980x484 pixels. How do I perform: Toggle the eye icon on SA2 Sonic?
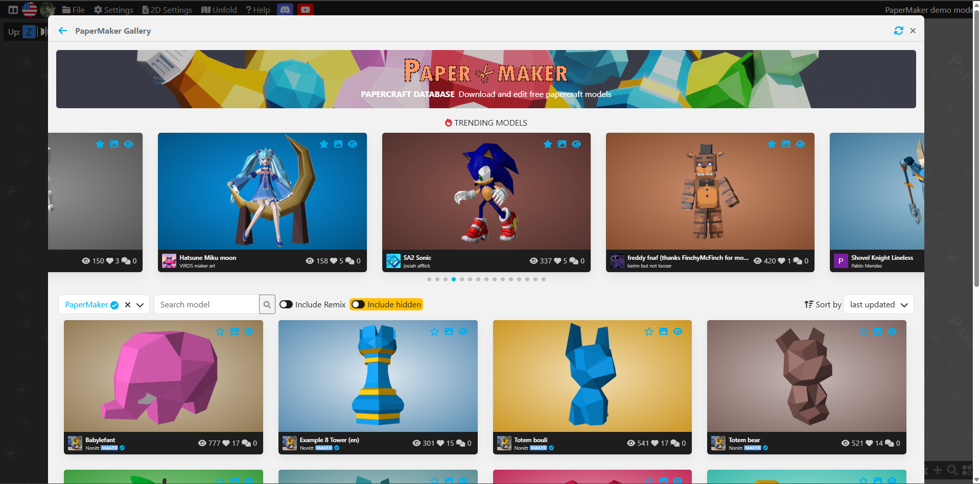tap(576, 144)
